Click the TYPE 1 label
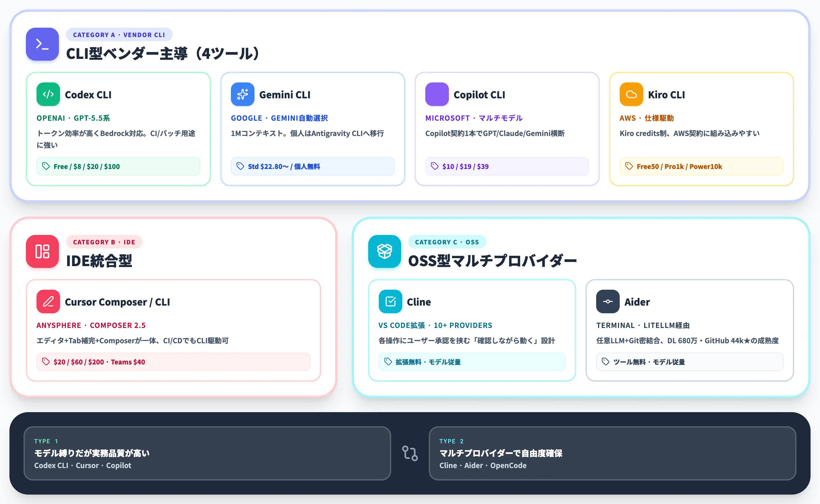This screenshot has height=504, width=820. (46, 441)
